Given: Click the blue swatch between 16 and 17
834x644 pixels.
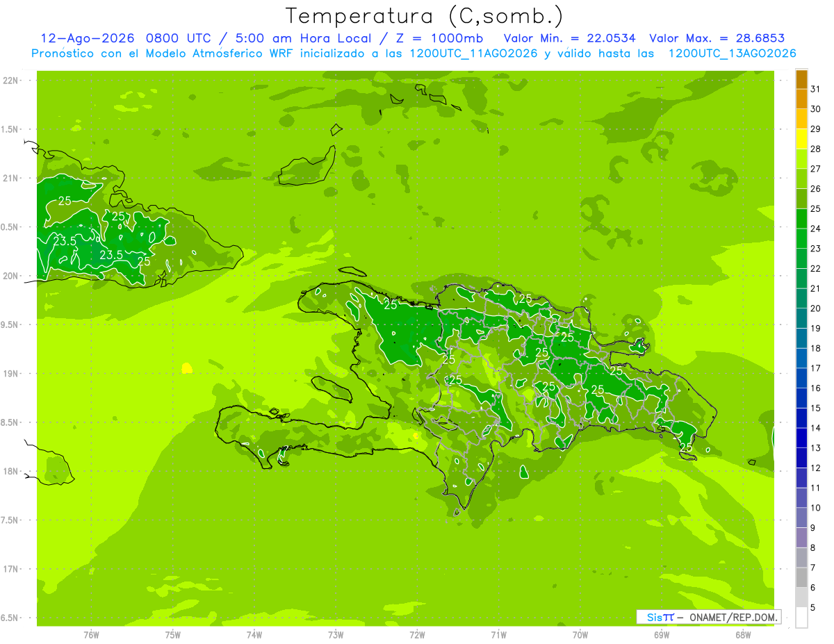Looking at the screenshot, I should tap(801, 378).
